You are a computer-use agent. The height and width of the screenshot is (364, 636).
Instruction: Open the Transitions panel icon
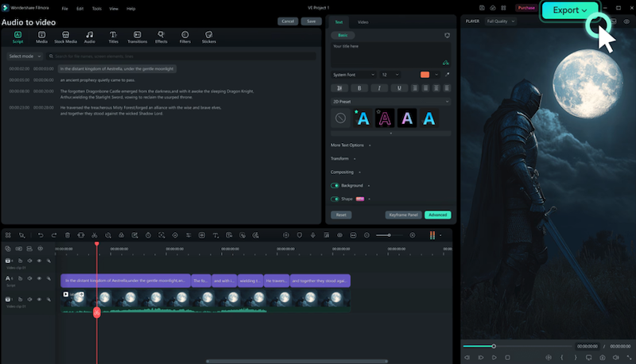click(137, 36)
